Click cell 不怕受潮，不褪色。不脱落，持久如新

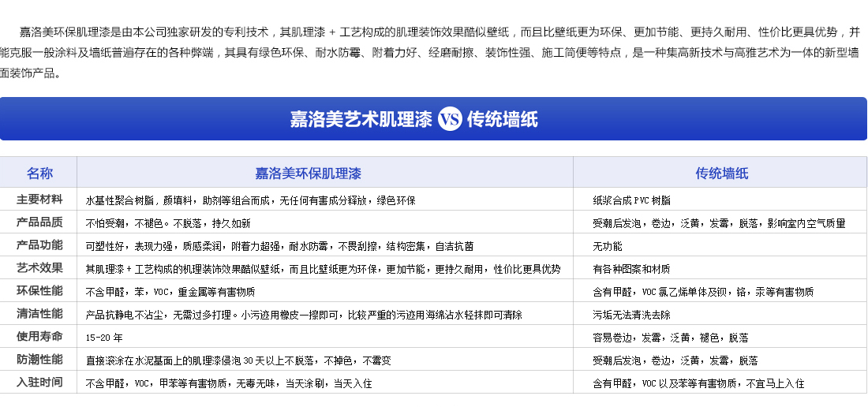(x=168, y=223)
